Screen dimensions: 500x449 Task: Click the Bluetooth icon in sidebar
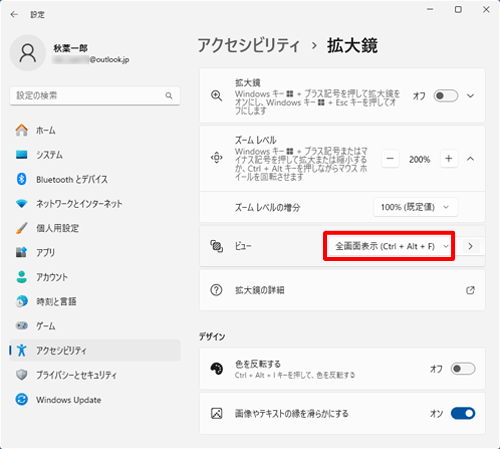tap(22, 179)
